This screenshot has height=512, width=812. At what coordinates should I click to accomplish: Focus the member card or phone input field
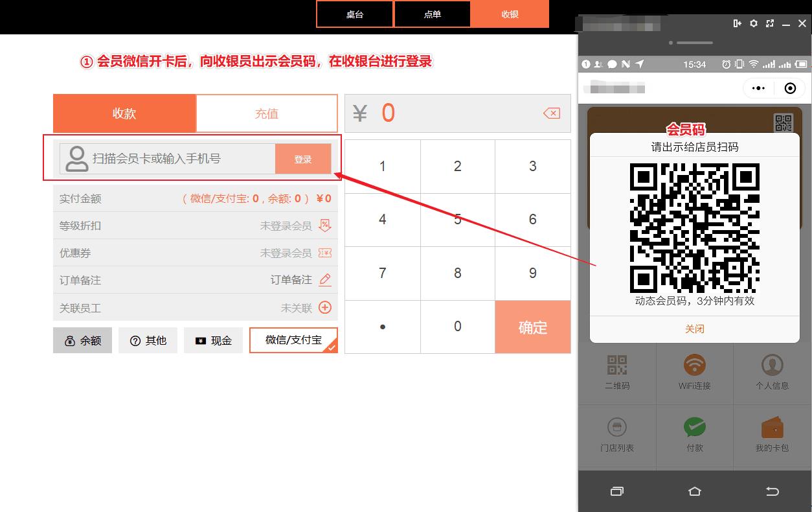(x=168, y=159)
